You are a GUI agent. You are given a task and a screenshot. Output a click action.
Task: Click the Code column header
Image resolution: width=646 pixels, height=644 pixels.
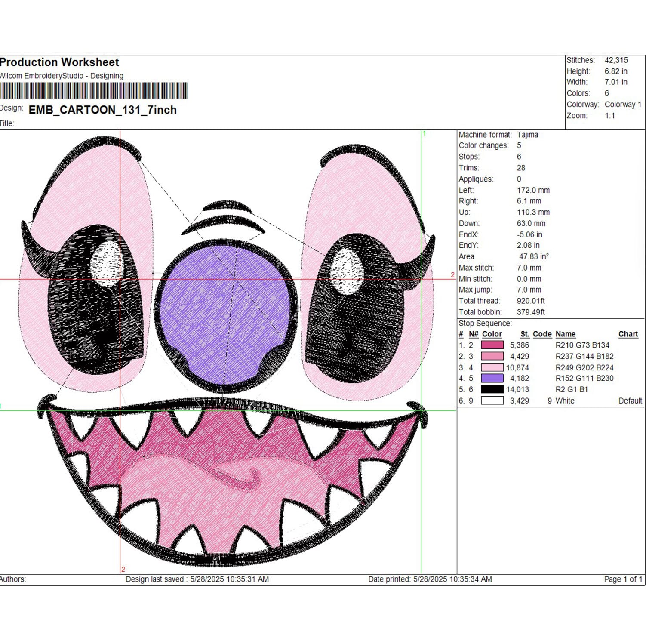pyautogui.click(x=542, y=334)
